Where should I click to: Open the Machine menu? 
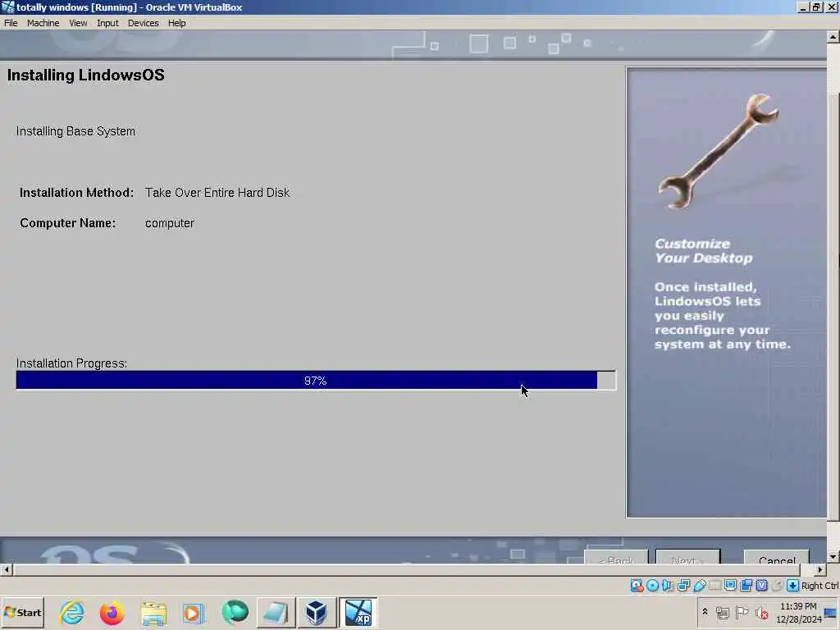[x=43, y=23]
